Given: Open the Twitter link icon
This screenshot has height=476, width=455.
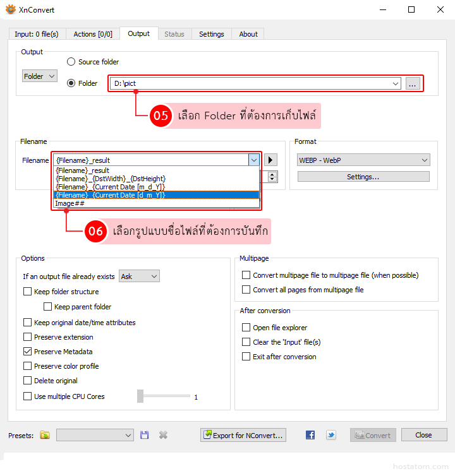Looking at the screenshot, I should 331,435.
